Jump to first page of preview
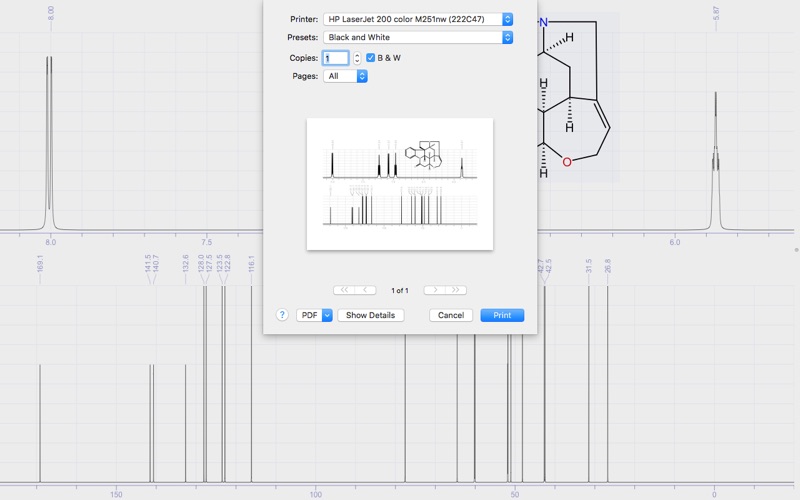Image resolution: width=800 pixels, height=500 pixels. [344, 290]
